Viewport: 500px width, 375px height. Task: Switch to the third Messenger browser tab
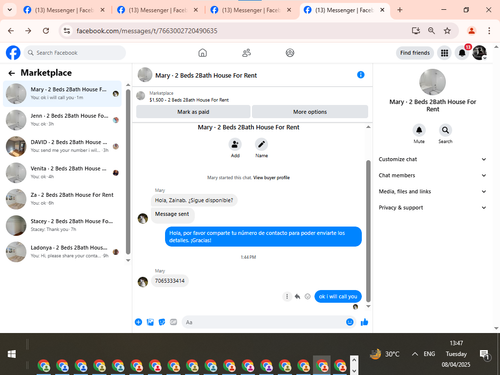(251, 10)
